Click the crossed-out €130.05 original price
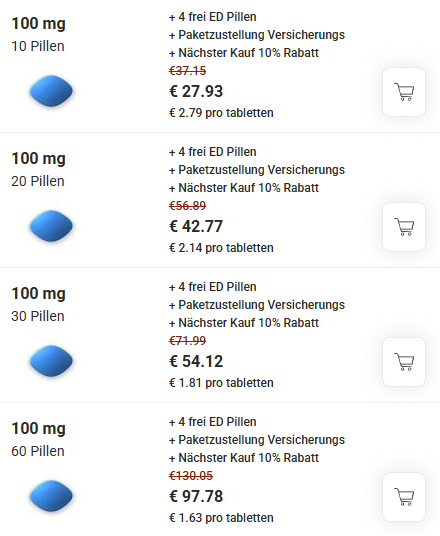Viewport: 440px width, 536px height. pos(191,476)
